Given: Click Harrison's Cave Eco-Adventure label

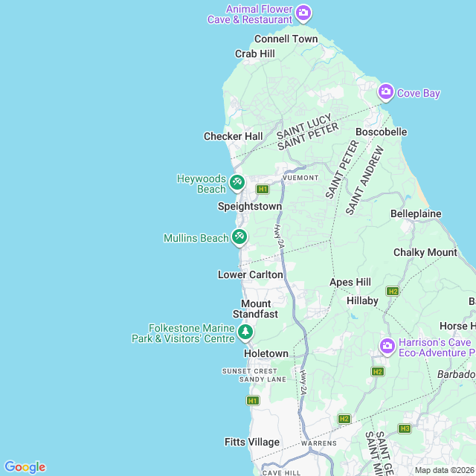Looking at the screenshot, I should tap(437, 347).
